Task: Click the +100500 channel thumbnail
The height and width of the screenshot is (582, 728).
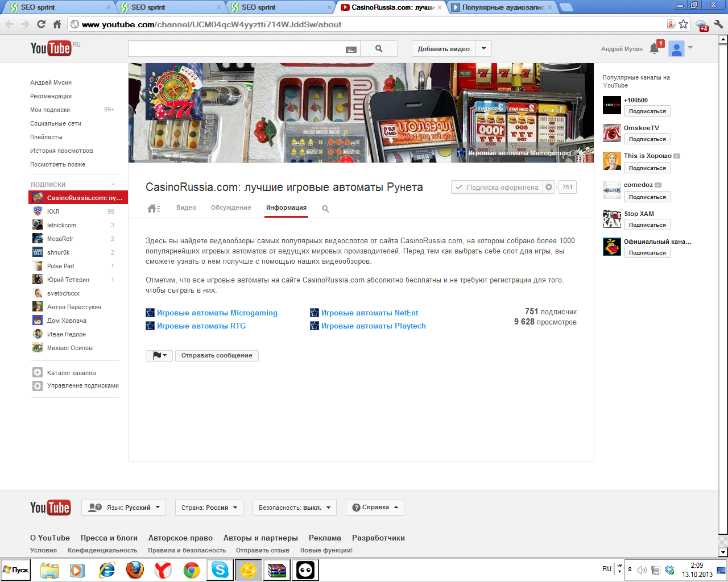Action: coord(612,105)
